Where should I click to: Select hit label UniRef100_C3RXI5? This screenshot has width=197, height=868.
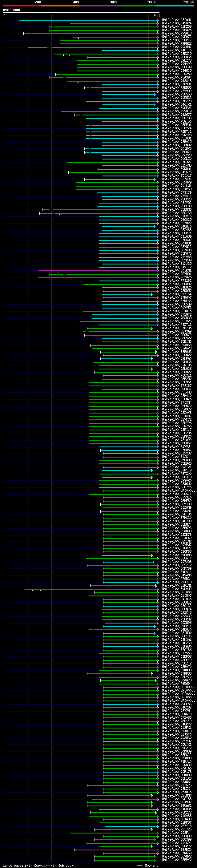pos(176,54)
